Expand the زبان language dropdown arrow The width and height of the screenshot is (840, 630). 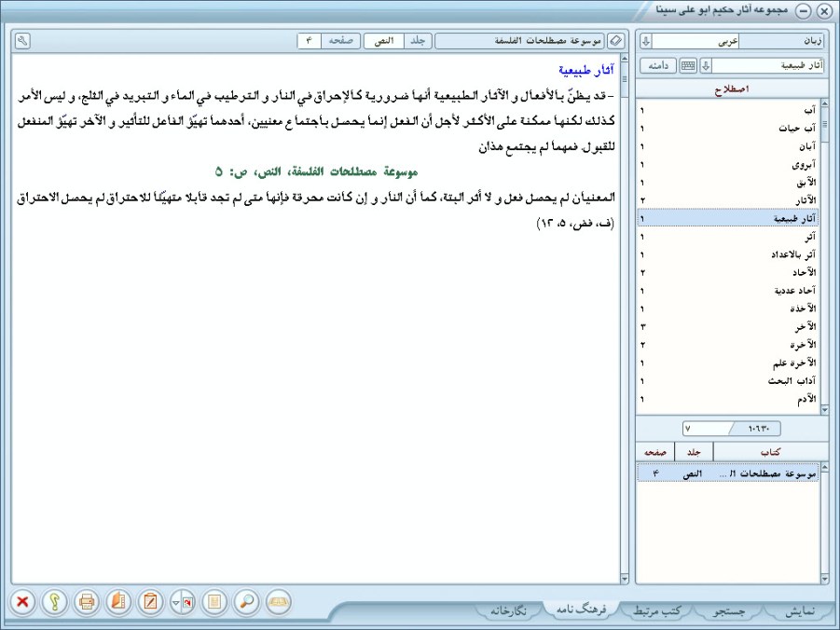tap(646, 42)
